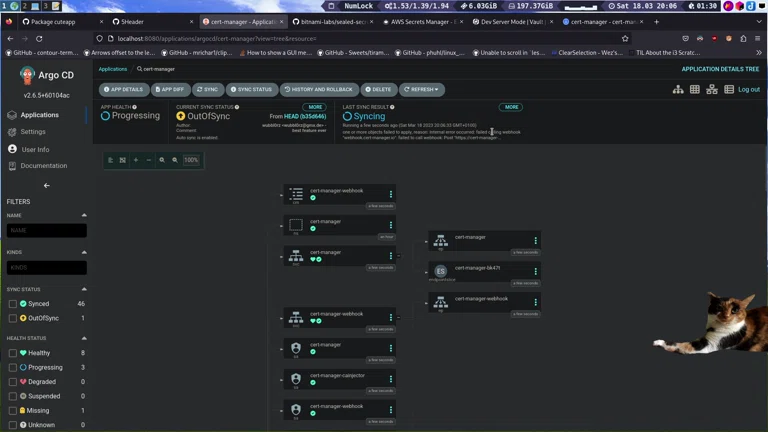This screenshot has width=768, height=432.
Task: Zoom in on the resource graph
Action: (162, 160)
